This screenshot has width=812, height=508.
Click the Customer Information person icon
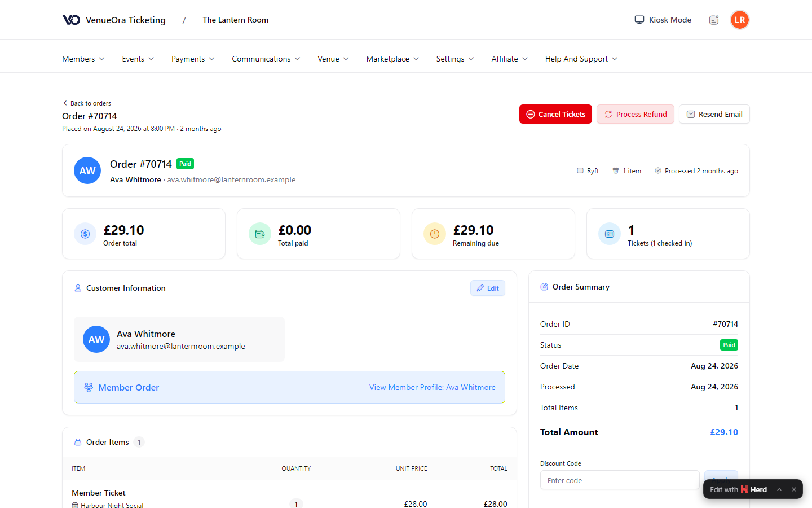pyautogui.click(x=78, y=288)
